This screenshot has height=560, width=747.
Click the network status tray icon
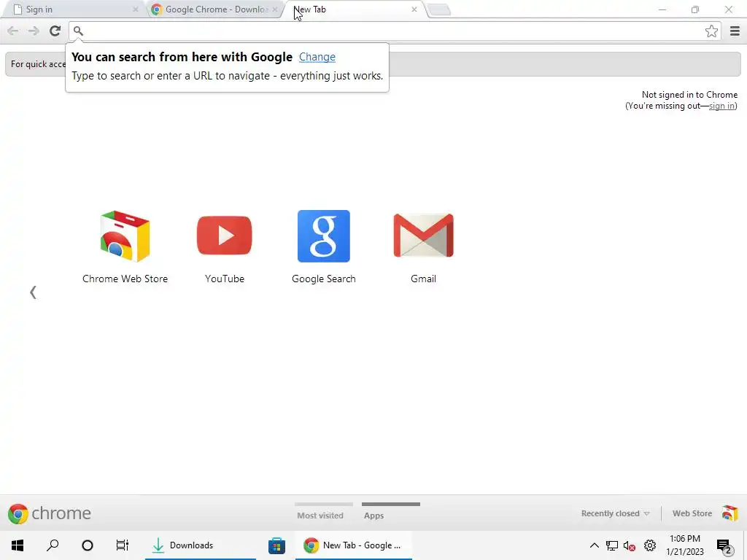612,545
